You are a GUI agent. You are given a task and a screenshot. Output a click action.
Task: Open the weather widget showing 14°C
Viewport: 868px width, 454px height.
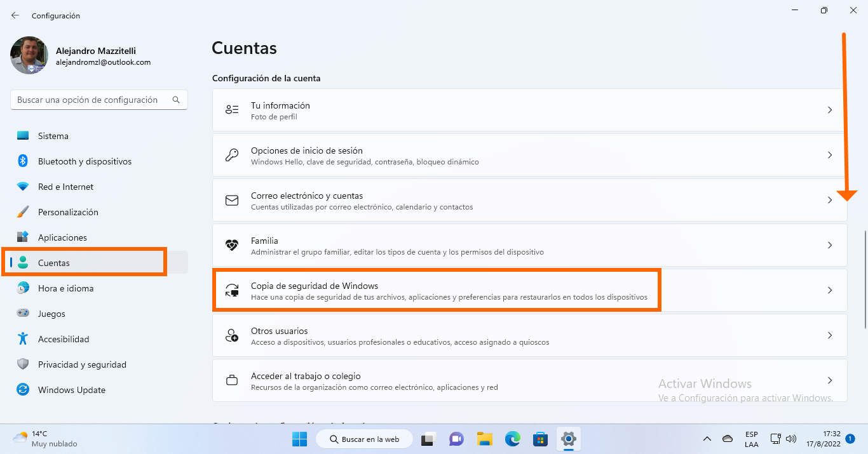click(45, 439)
